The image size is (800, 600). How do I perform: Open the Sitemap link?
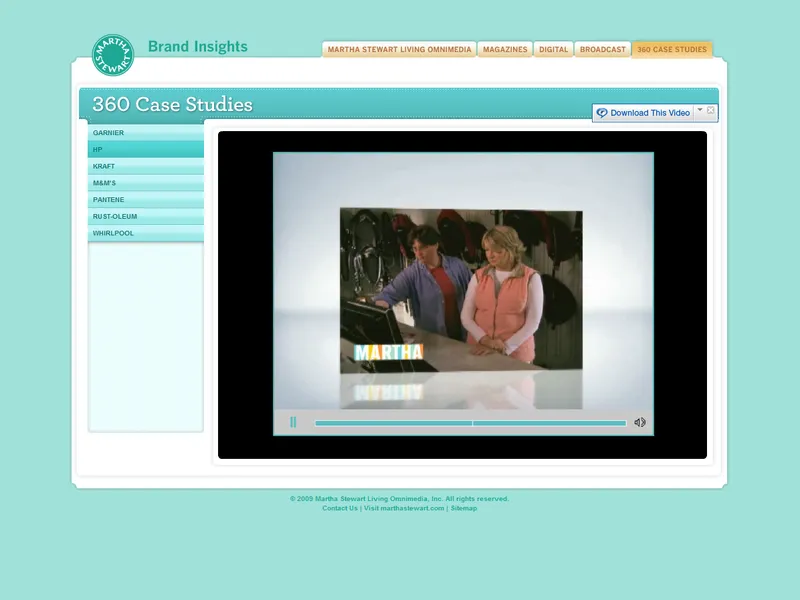pos(464,508)
